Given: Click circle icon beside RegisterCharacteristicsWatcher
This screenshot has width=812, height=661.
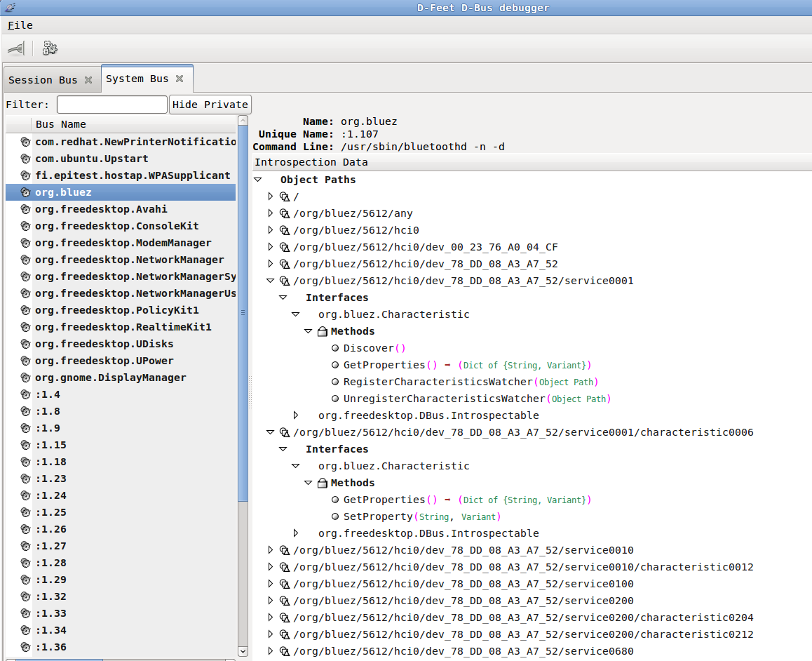Looking at the screenshot, I should click(335, 382).
